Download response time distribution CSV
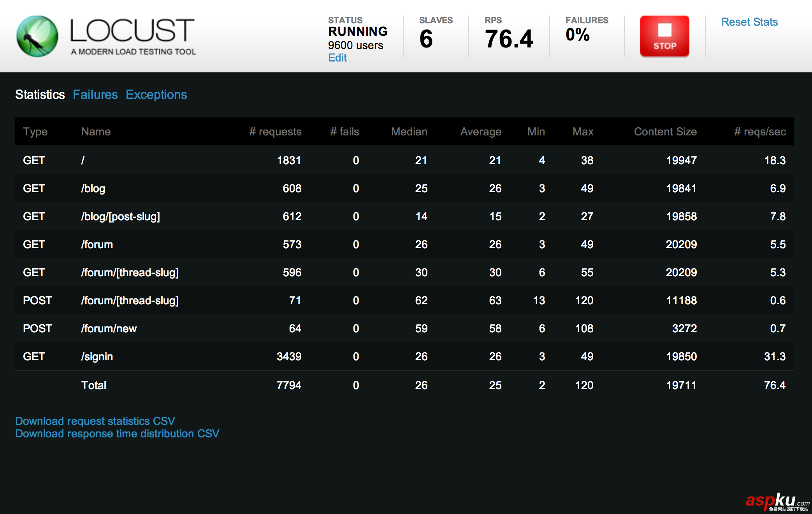Viewport: 812px width, 514px height. (117, 433)
